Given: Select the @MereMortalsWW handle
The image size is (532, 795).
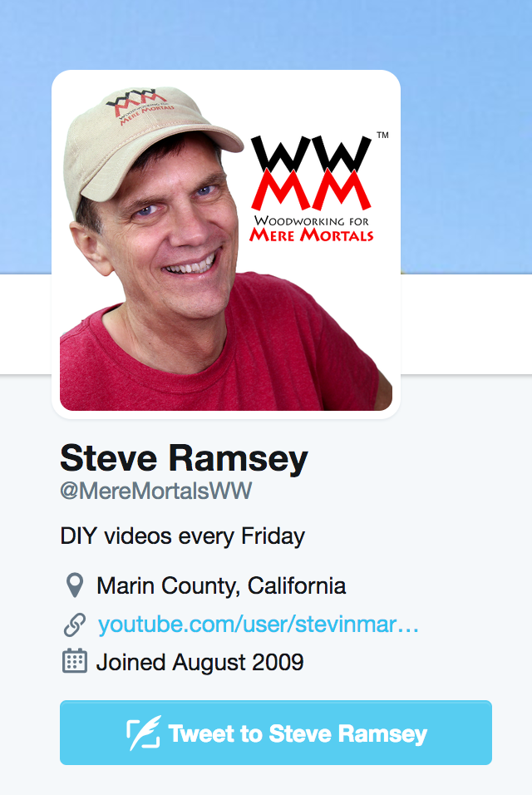Looking at the screenshot, I should [156, 491].
